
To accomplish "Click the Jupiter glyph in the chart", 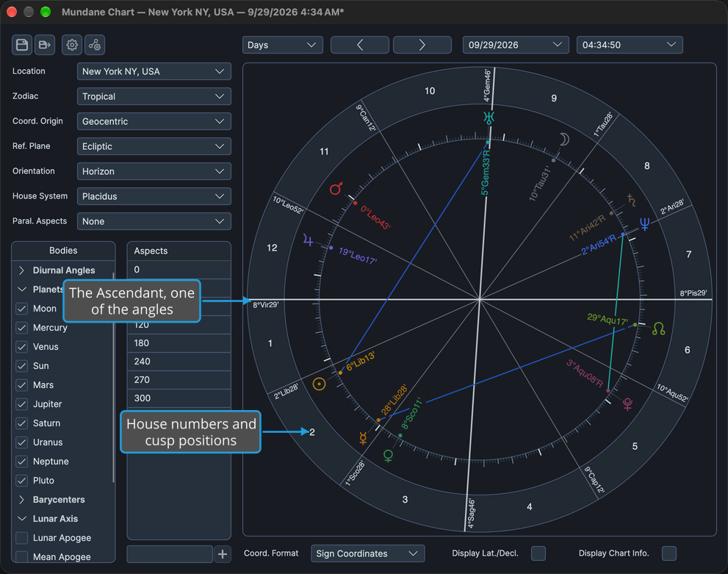I will pos(308,240).
